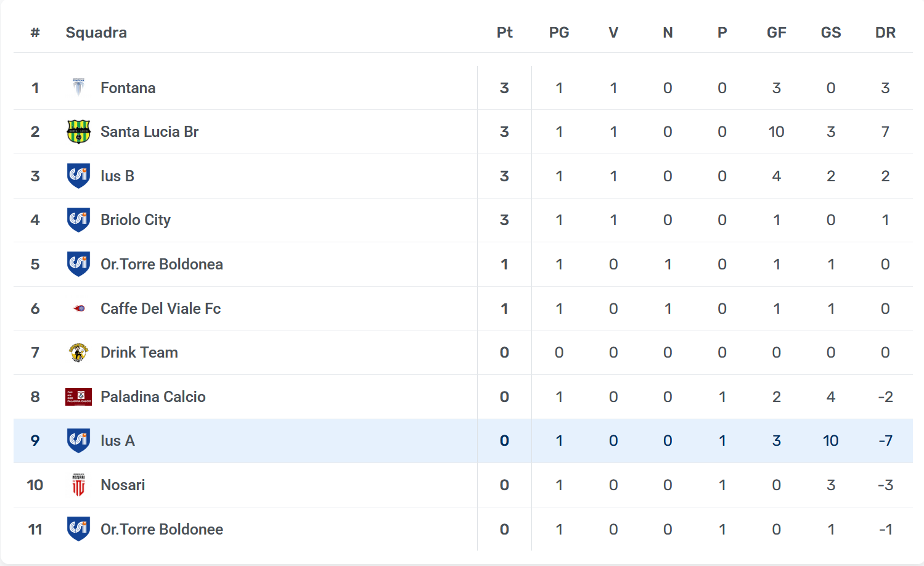924x566 pixels.
Task: Click the Squadra column header
Action: pyautogui.click(x=96, y=33)
